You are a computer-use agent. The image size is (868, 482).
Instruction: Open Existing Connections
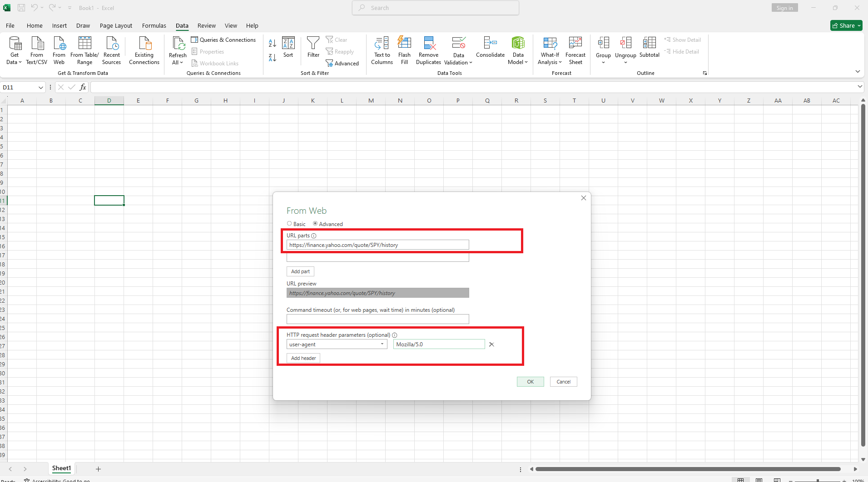(x=144, y=50)
